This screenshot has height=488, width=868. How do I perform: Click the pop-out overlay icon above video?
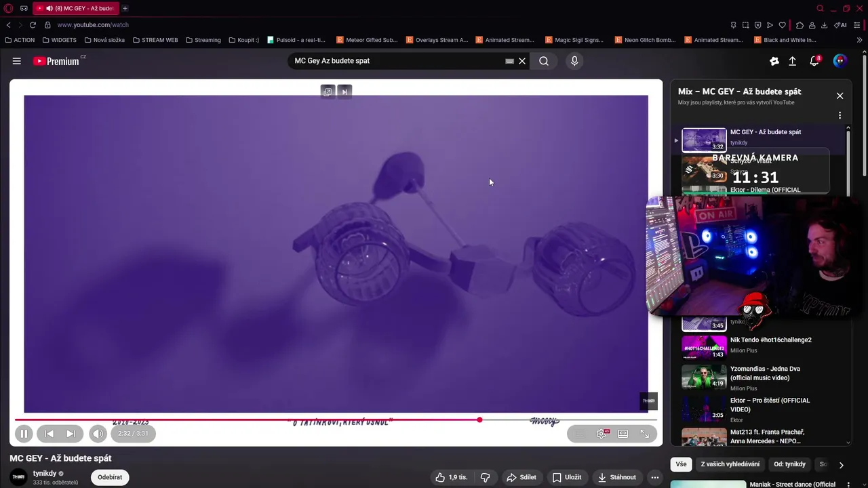pos(328,92)
